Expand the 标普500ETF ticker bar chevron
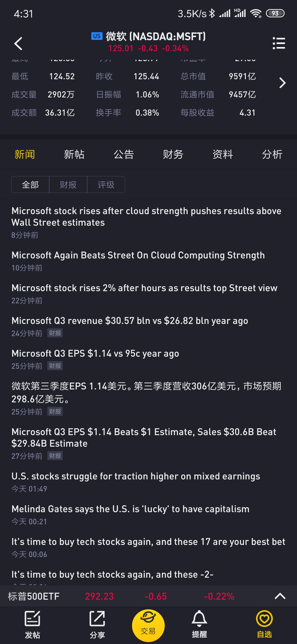Screen dimensions: 297x644 pyautogui.click(x=280, y=596)
